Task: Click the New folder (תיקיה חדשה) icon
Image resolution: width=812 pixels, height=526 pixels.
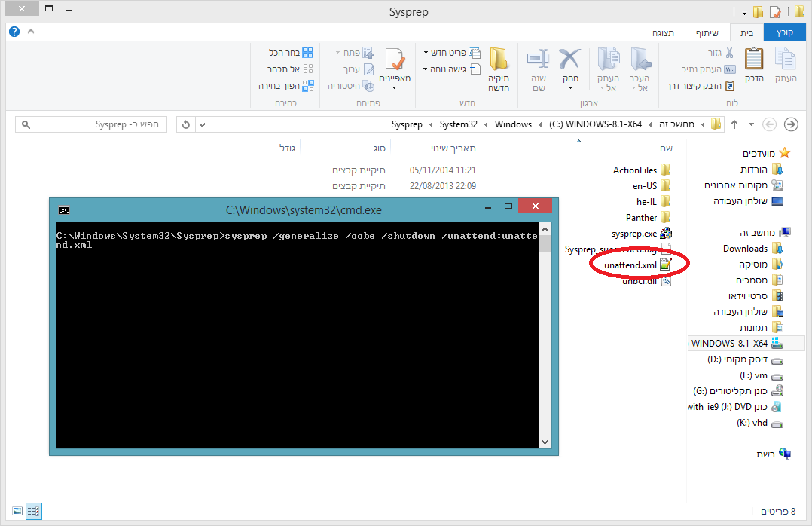Action: pyautogui.click(x=499, y=59)
